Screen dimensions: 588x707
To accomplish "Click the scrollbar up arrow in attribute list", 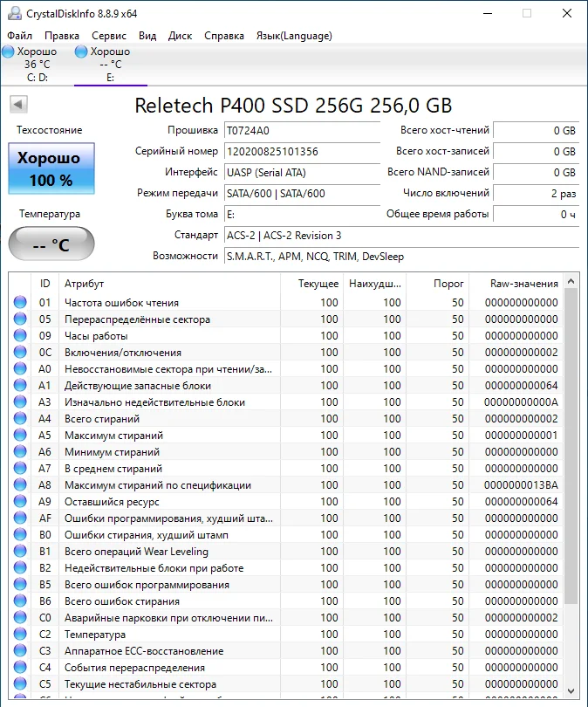I will [x=571, y=281].
